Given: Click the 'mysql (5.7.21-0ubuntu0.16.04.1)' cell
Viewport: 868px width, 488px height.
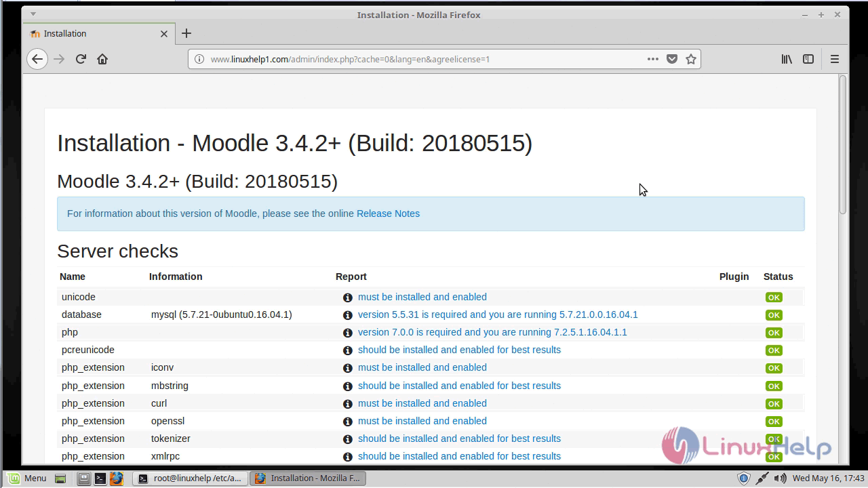Looking at the screenshot, I should 222,314.
